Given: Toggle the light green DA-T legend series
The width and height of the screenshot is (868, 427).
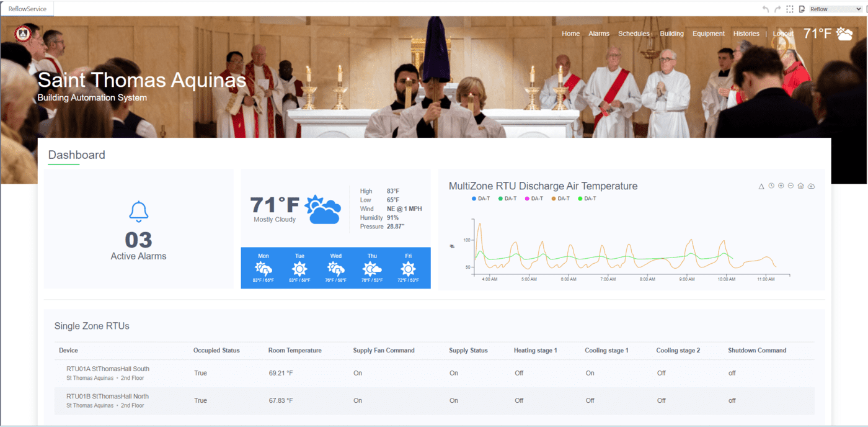Looking at the screenshot, I should click(587, 199).
